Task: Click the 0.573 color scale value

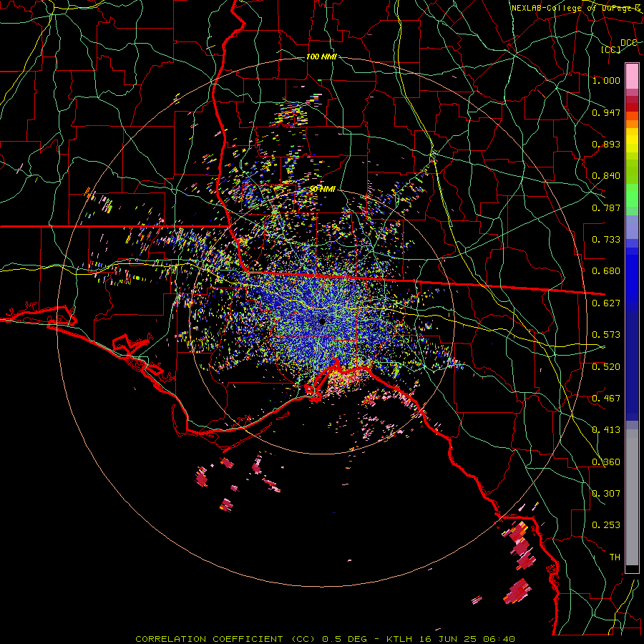Action: click(x=606, y=335)
